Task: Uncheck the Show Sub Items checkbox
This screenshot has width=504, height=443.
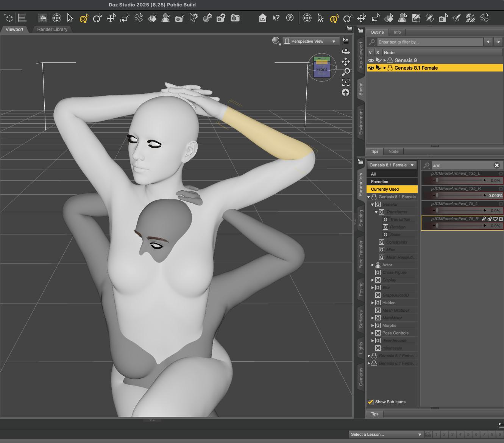Action: coord(371,402)
